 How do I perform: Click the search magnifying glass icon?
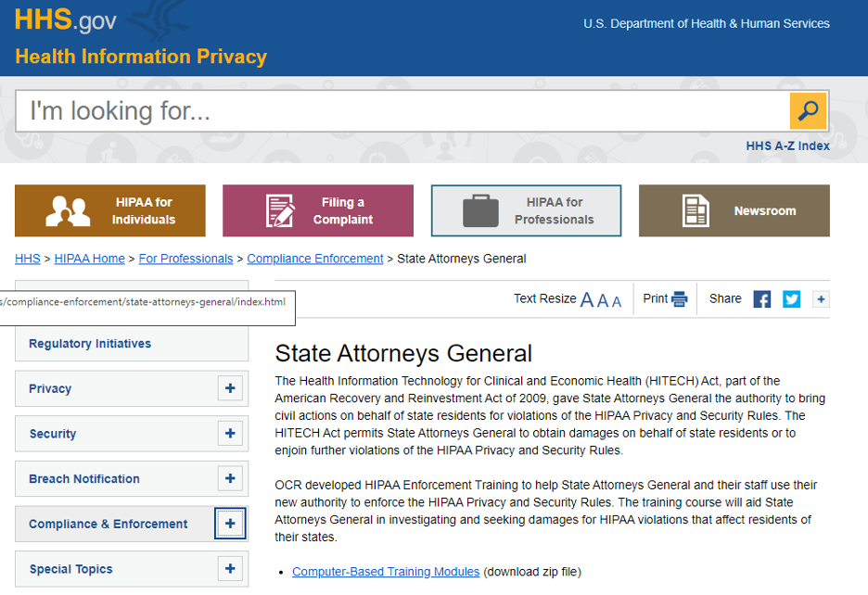(807, 110)
